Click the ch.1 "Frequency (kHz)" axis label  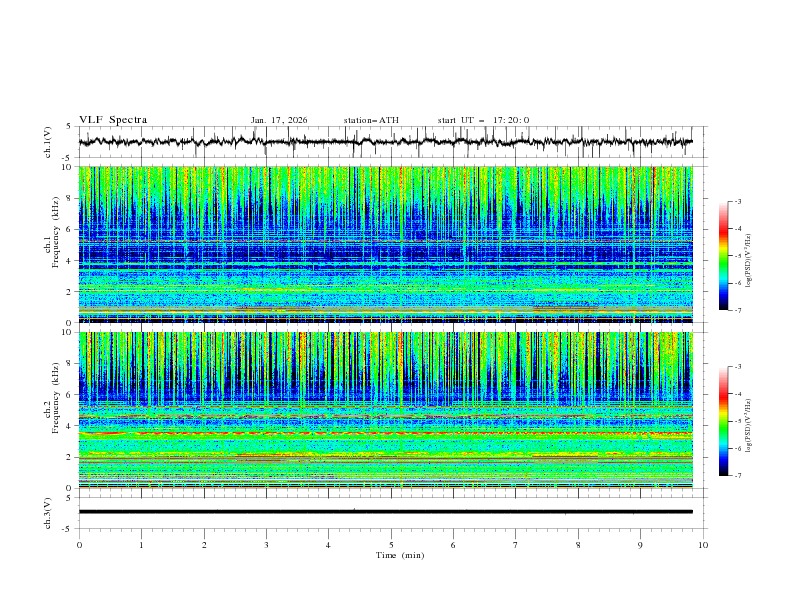55,232
